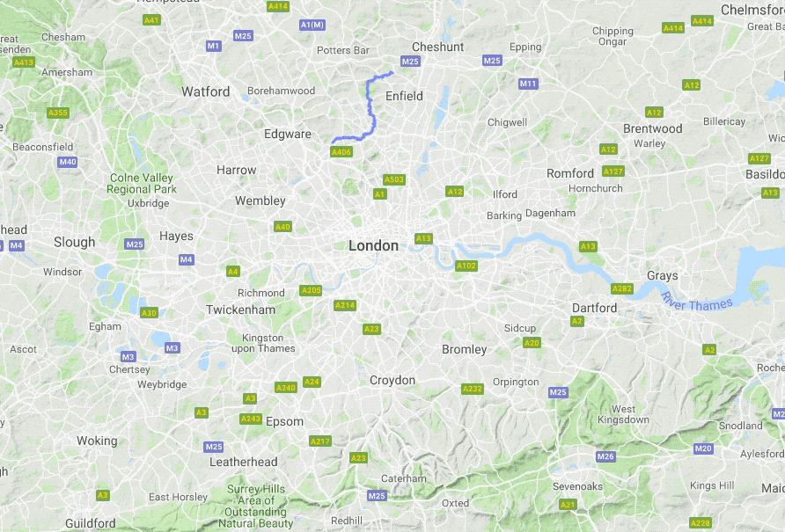Select the London city label

(373, 245)
